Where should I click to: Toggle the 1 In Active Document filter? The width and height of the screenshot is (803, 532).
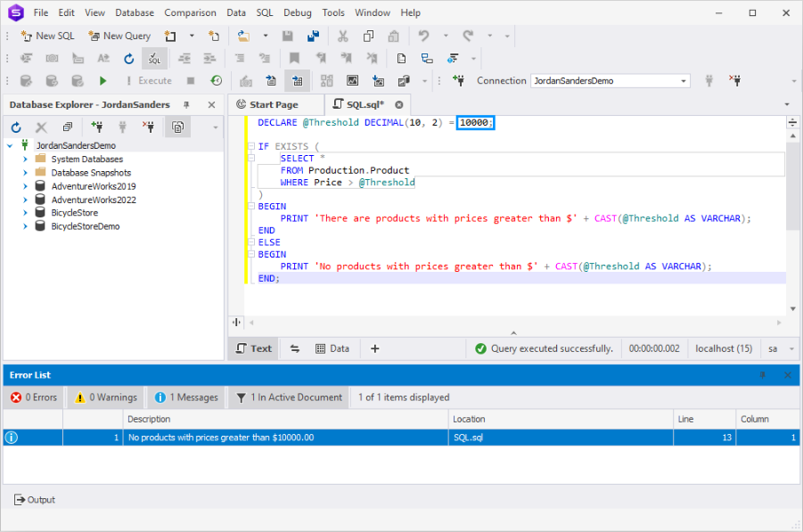(x=288, y=397)
